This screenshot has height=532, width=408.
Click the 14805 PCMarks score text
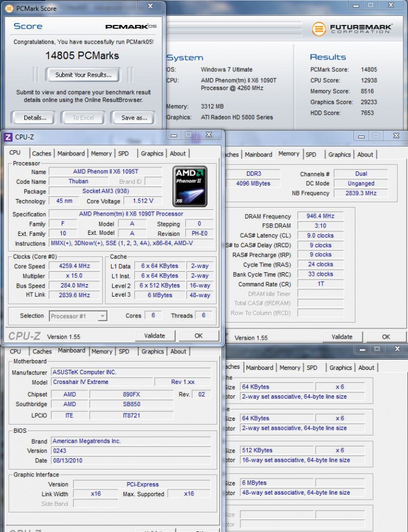click(82, 56)
